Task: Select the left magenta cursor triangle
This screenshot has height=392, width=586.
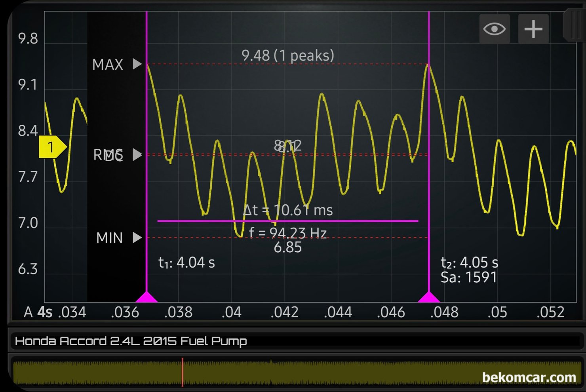Action: tap(146, 297)
